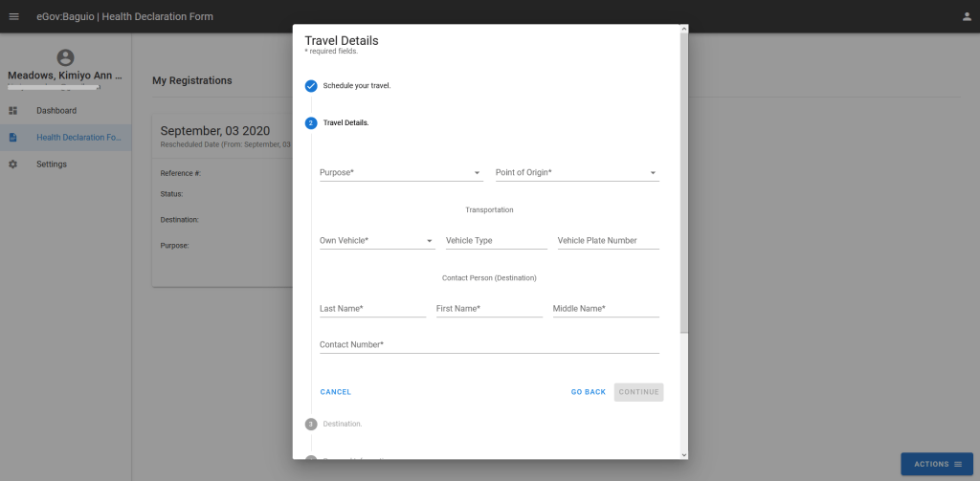Image resolution: width=980 pixels, height=481 pixels.
Task: Click the Dashboard grid icon
Action: tap(13, 111)
